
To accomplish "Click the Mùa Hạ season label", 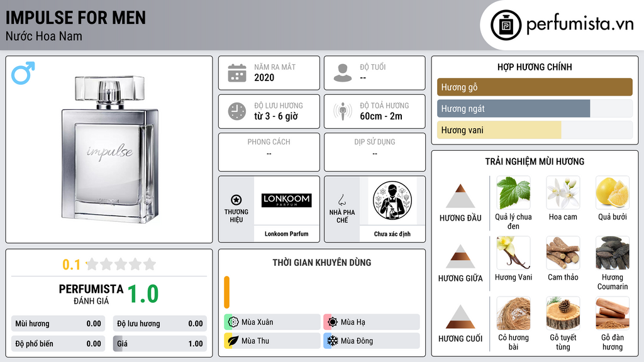I will 353,322.
